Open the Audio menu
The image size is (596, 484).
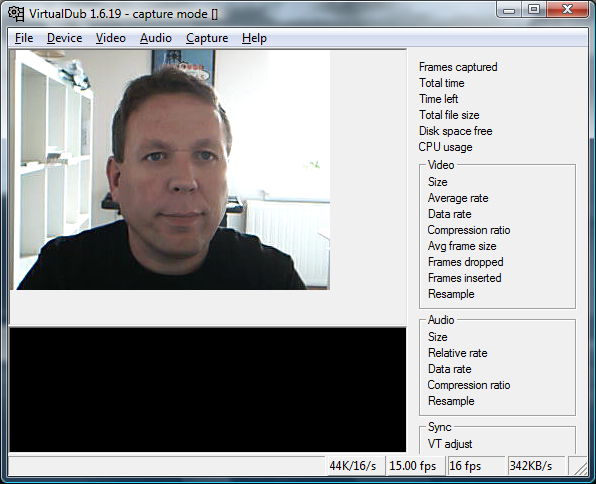click(156, 38)
